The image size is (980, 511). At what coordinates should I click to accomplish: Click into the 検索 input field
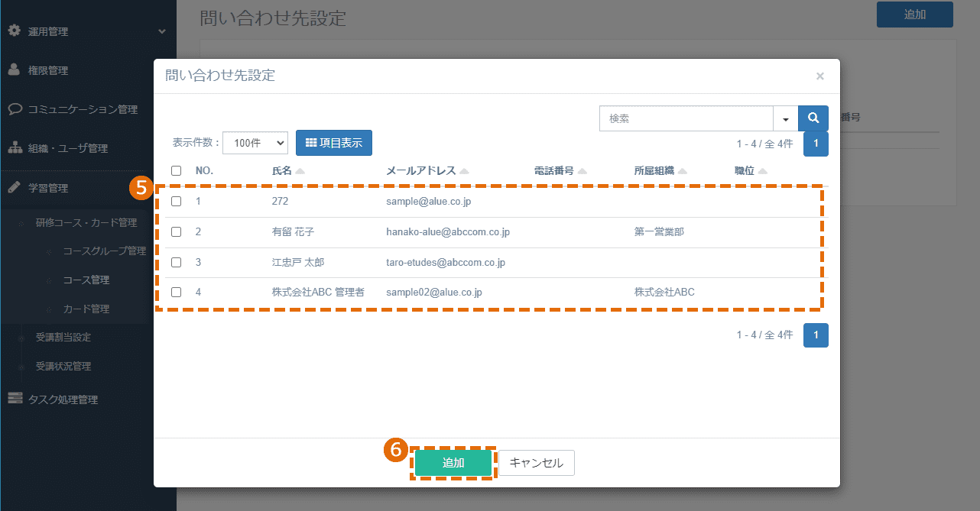point(686,118)
